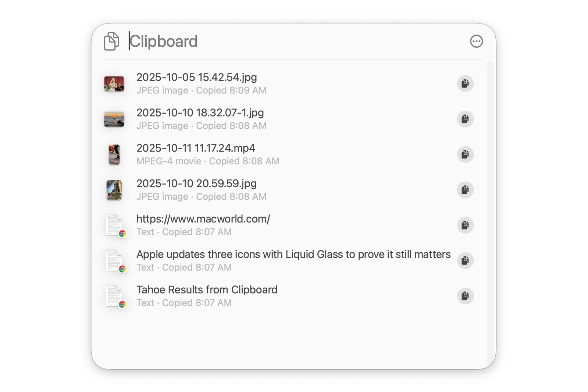The height and width of the screenshot is (392, 588).
Task: Open the https://www.macworld.com/ clipboard entry
Action: coord(203,219)
